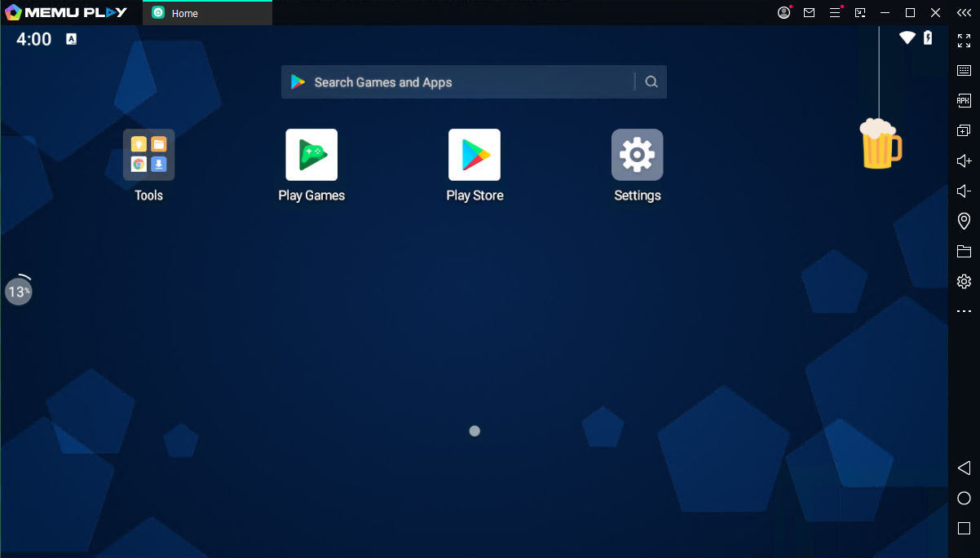
Task: Click the APK install icon
Action: tap(964, 100)
